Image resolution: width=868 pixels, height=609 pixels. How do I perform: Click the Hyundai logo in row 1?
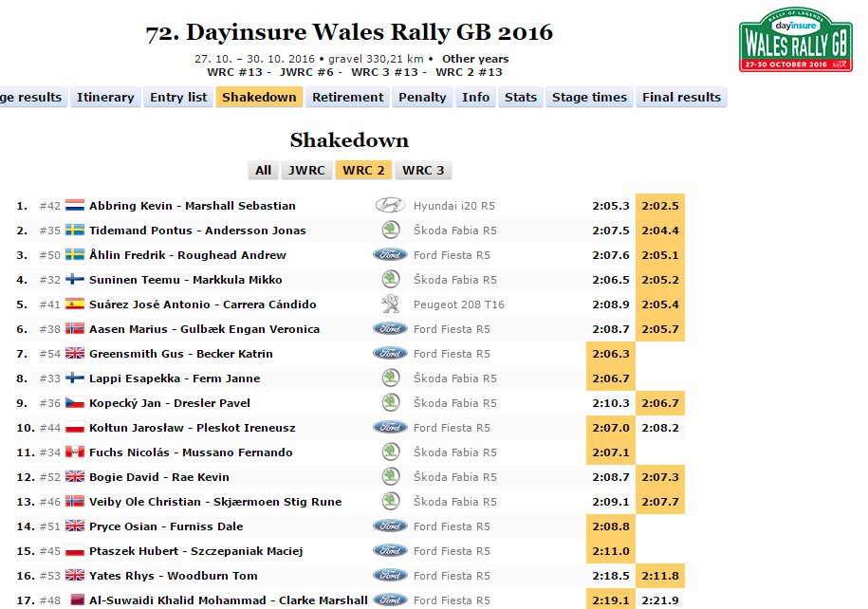390,206
